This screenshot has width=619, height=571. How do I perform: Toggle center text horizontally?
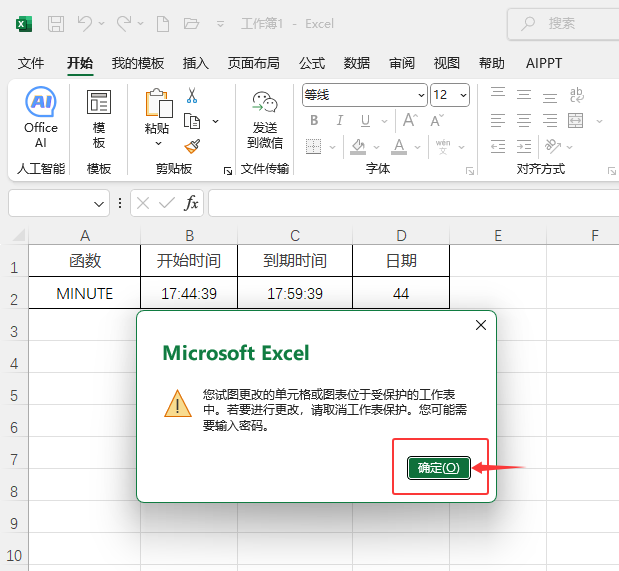click(x=524, y=120)
